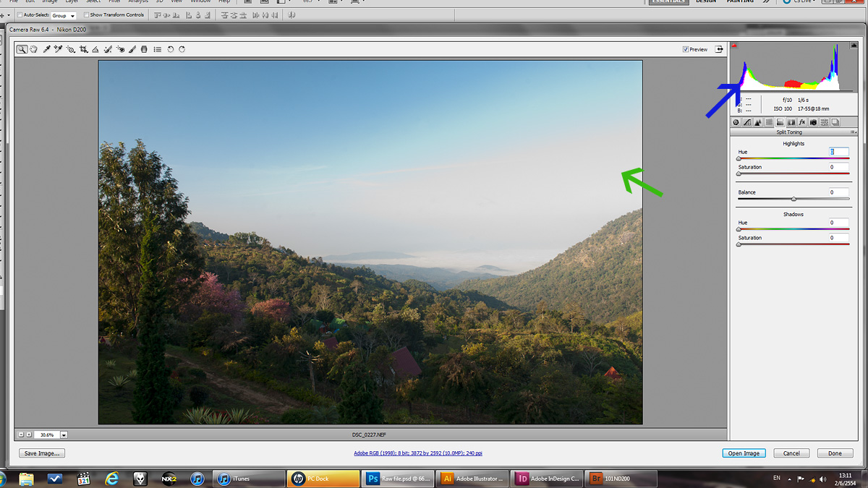Viewport: 868px width, 488px height.
Task: Launch Internet Explorer from the taskbar
Action: [x=111, y=479]
